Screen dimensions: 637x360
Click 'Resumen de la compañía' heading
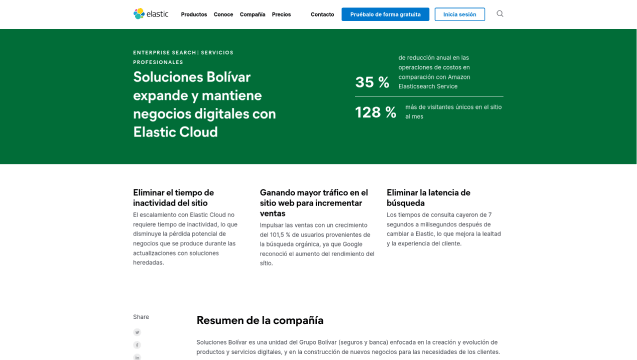tap(260, 320)
